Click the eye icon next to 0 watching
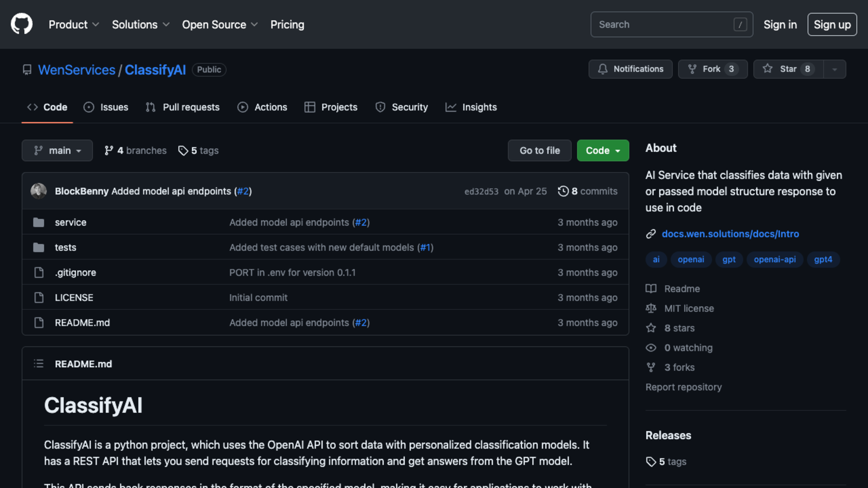This screenshot has height=488, width=868. click(651, 347)
